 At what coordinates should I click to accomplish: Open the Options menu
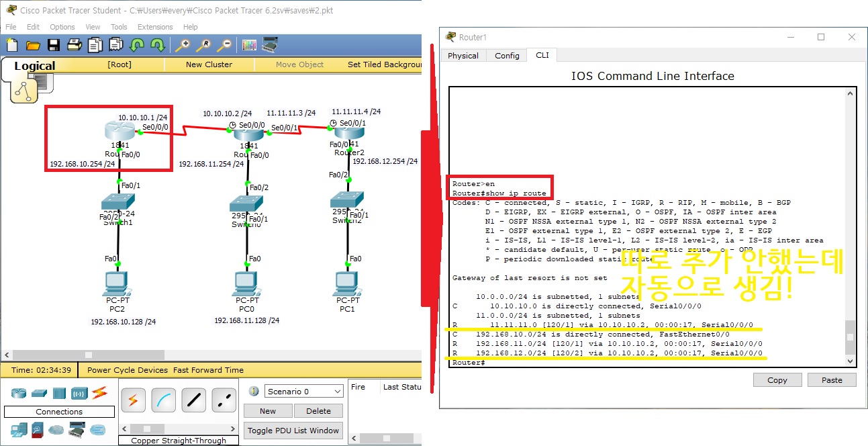(62, 27)
